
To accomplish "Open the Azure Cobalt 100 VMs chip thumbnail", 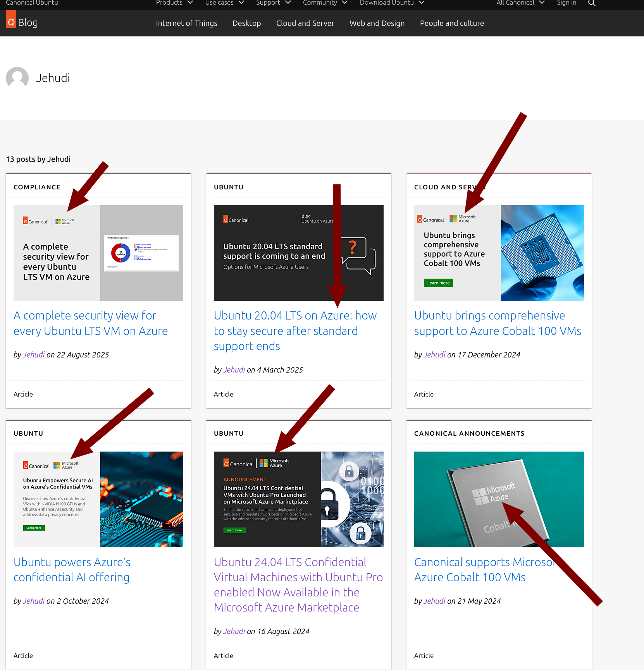I will pyautogui.click(x=499, y=253).
